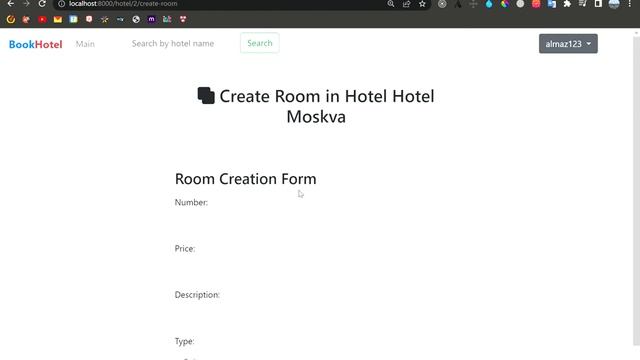Click the 'Number:' field label

click(191, 202)
